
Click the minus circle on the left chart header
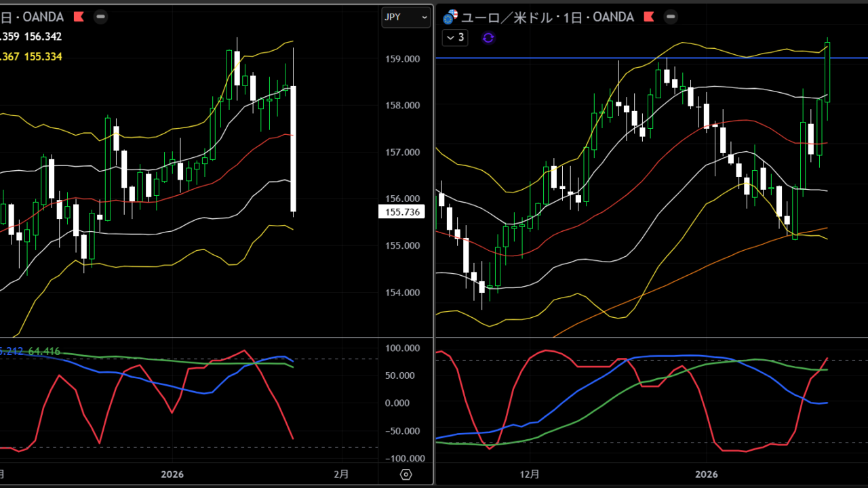[100, 16]
